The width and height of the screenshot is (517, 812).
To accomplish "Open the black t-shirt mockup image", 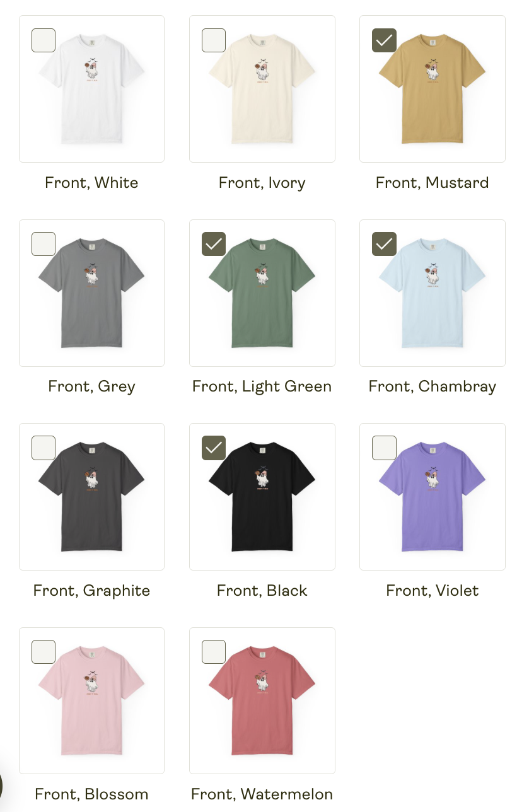I will 262,497.
